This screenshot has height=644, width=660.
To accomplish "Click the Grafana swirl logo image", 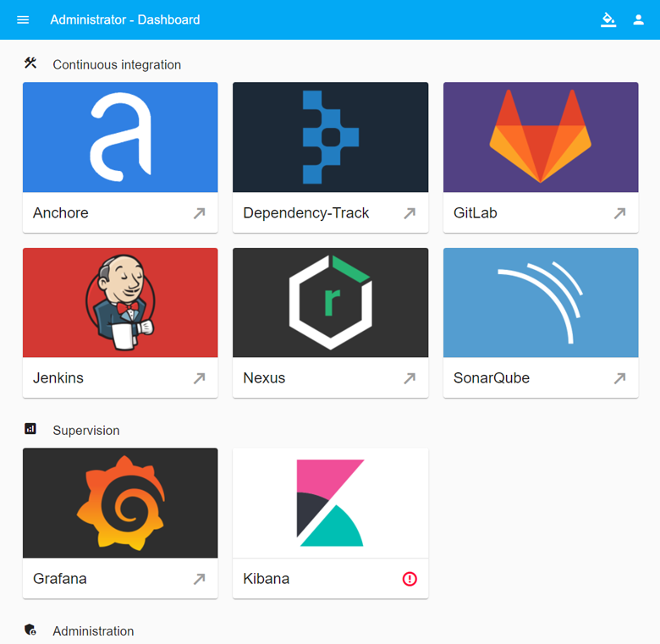I will [120, 503].
